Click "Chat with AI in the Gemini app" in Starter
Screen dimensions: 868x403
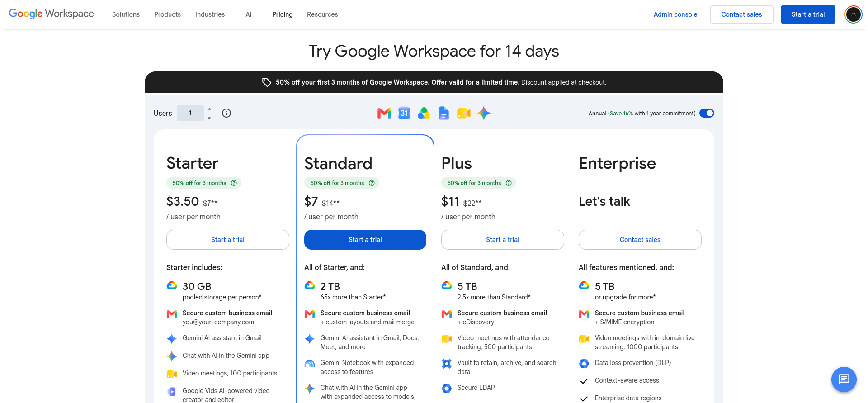click(x=226, y=356)
